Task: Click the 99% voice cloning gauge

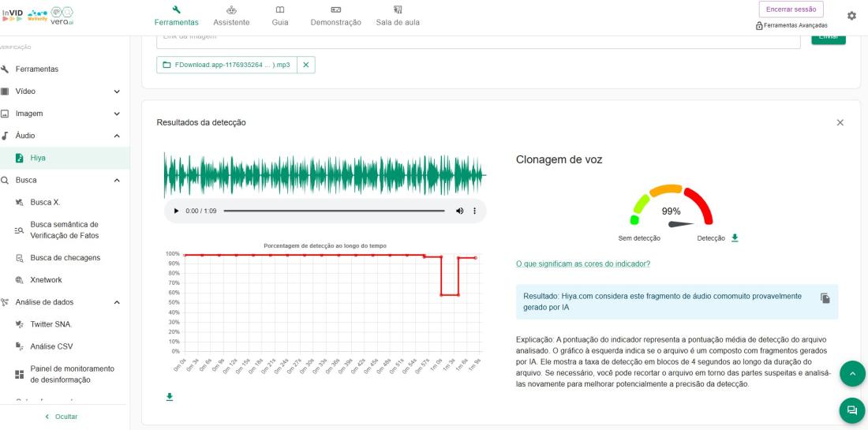Action: pyautogui.click(x=671, y=207)
